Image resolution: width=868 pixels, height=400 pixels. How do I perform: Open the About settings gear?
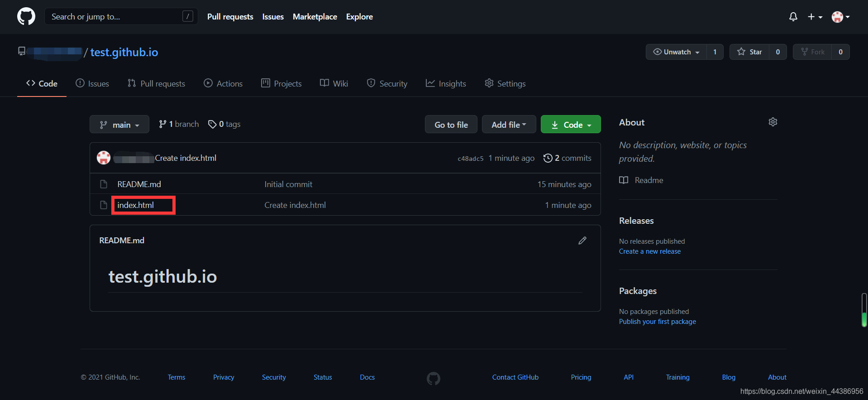(773, 122)
